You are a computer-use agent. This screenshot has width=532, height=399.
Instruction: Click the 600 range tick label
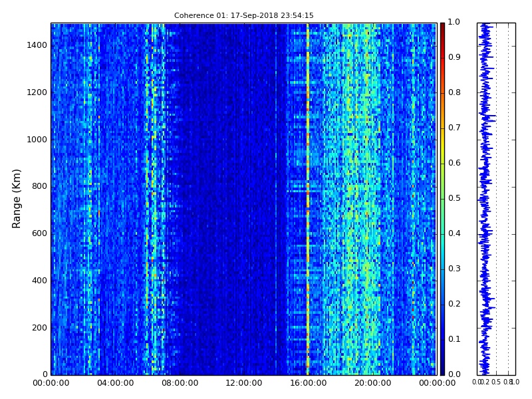39,233
